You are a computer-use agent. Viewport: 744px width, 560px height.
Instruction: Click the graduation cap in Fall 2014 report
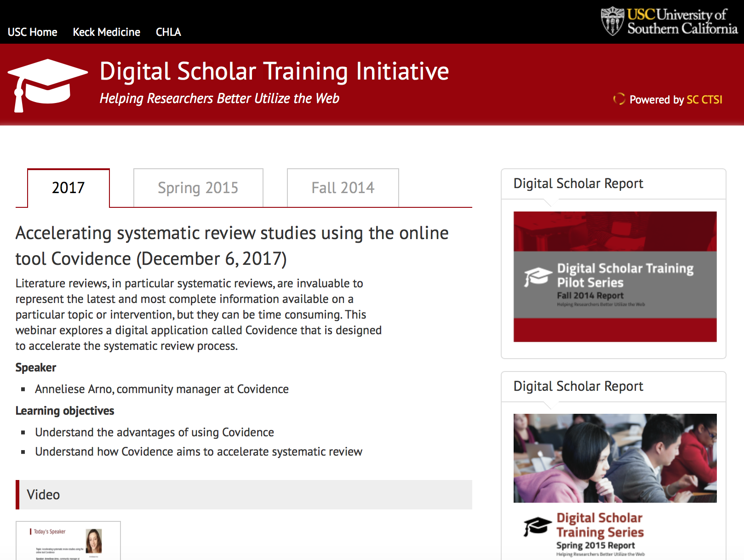point(538,276)
